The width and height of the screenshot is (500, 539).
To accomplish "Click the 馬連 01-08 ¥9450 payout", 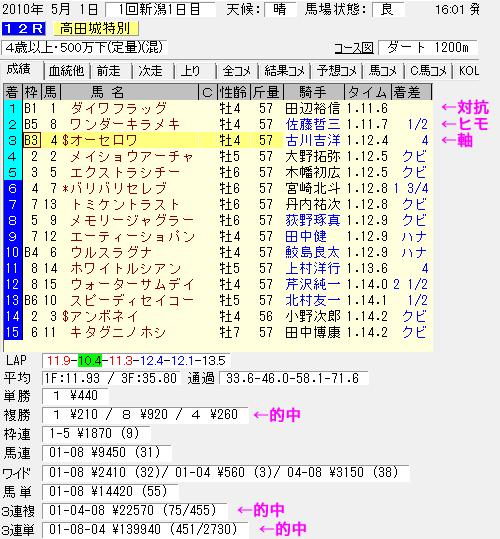I will coord(107,453).
